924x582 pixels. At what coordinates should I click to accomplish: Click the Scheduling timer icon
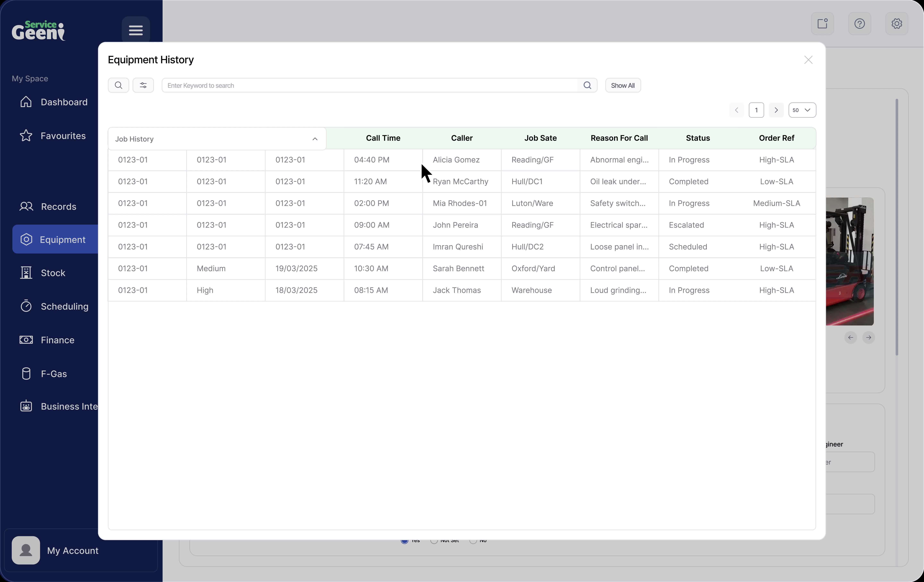[26, 306]
